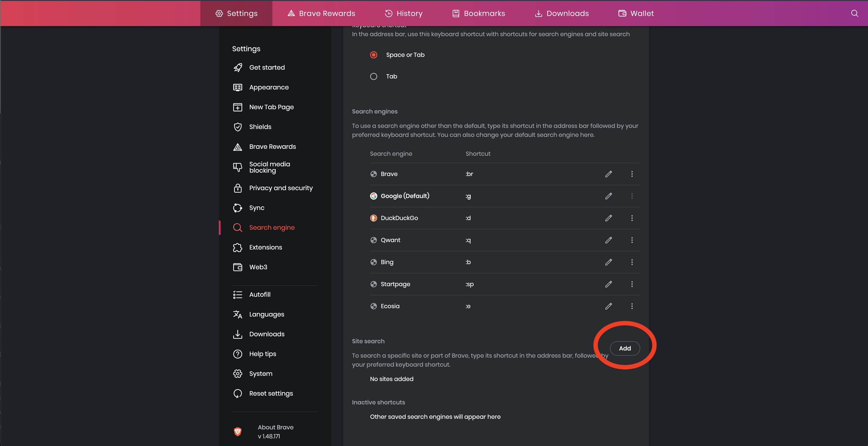Click the search icon in top bar
The image size is (868, 446).
854,13
